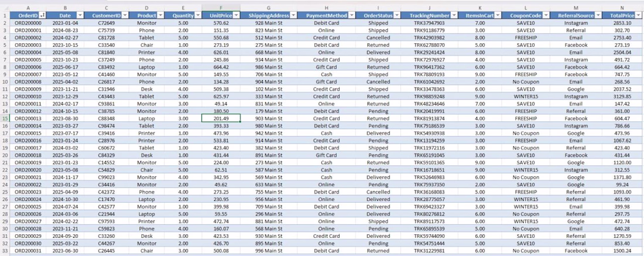Select column J header letter
The width and height of the screenshot is (644, 256).
tap(429, 8)
